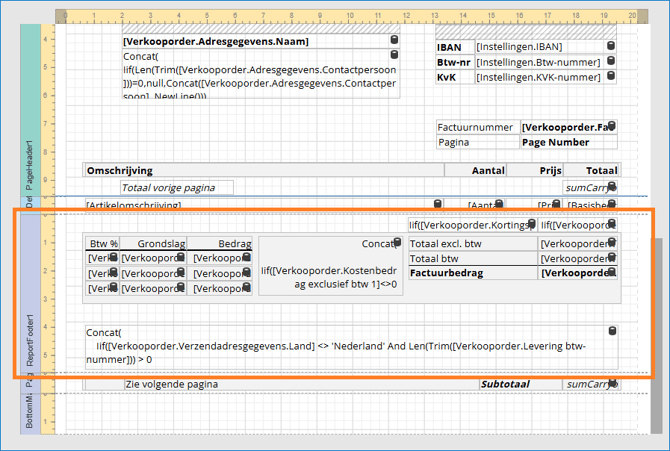
Task: Select the Totaal excl. btw cell
Action: click(472, 243)
